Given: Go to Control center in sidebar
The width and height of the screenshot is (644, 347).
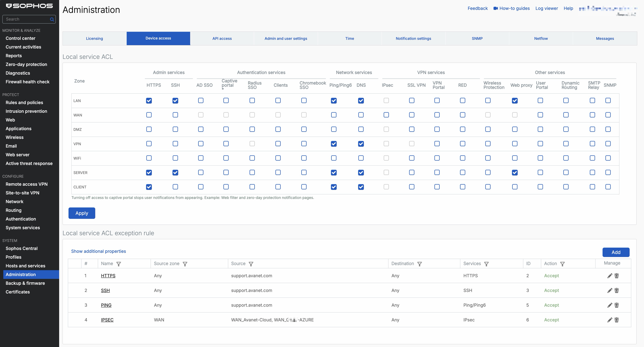Looking at the screenshot, I should pos(21,38).
